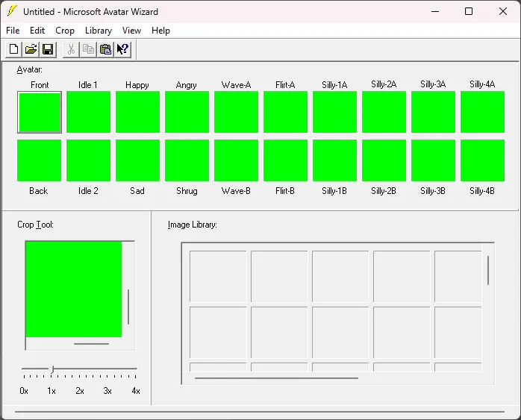This screenshot has height=420, width=521.
Task: Open the Library menu
Action: pos(98,31)
